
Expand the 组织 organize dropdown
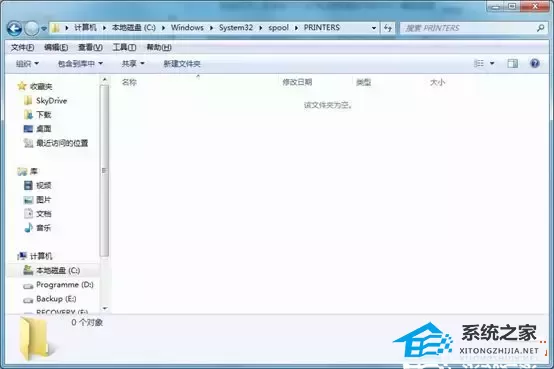tap(27, 64)
